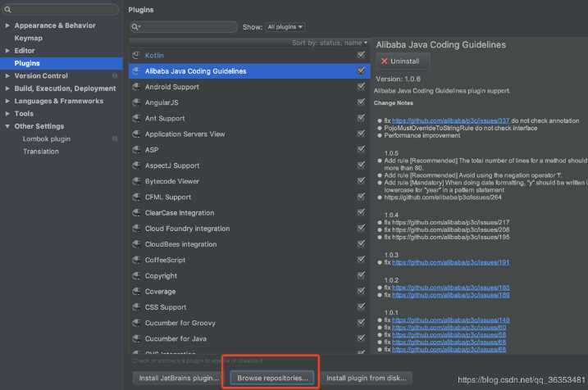
Task: Toggle the Coverage plugin checkbox
Action: [x=361, y=291]
